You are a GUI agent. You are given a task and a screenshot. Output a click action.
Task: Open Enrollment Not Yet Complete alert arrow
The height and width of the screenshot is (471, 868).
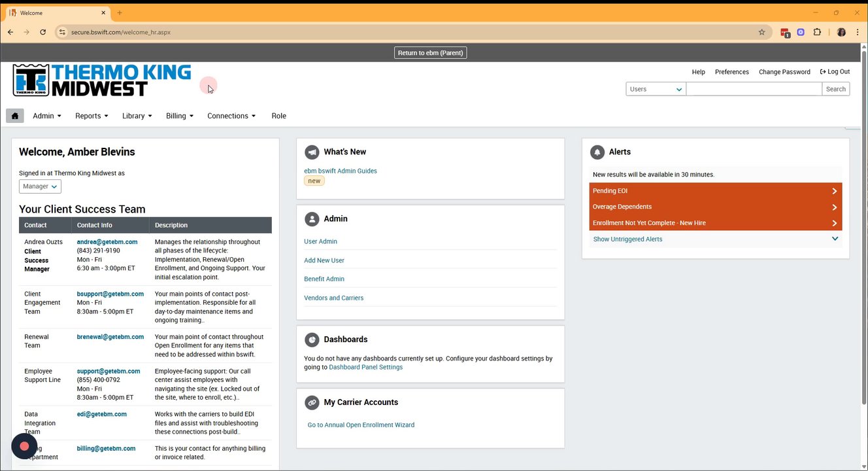tap(835, 223)
